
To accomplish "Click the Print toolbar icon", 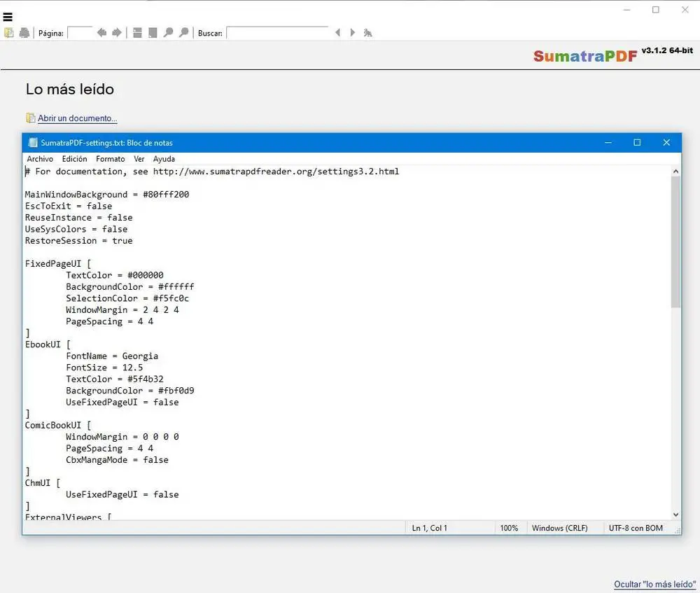I will click(x=24, y=33).
